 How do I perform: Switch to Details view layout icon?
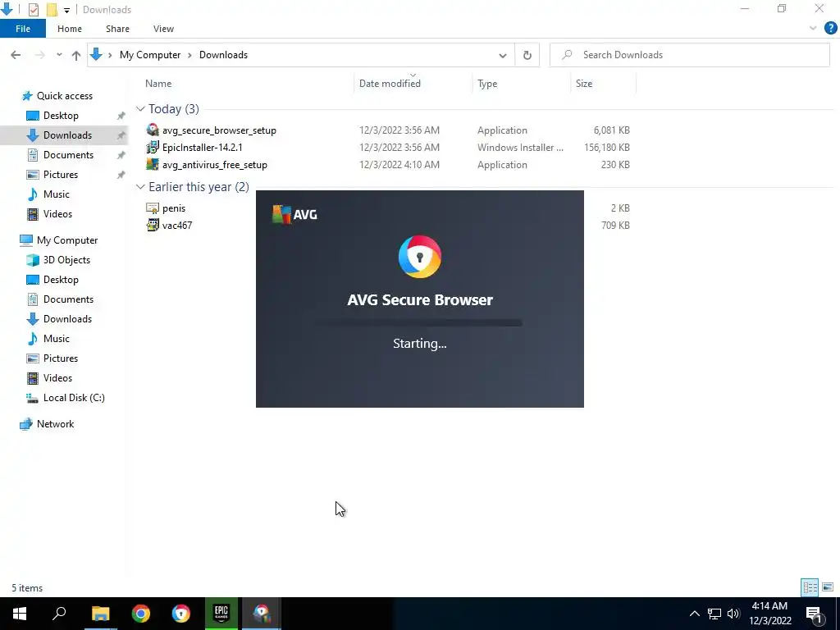coord(810,587)
